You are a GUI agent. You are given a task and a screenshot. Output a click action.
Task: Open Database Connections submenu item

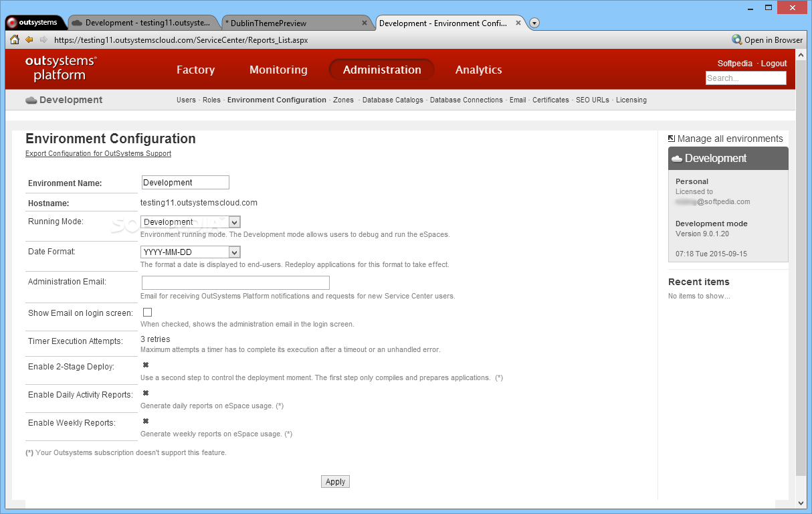[466, 100]
